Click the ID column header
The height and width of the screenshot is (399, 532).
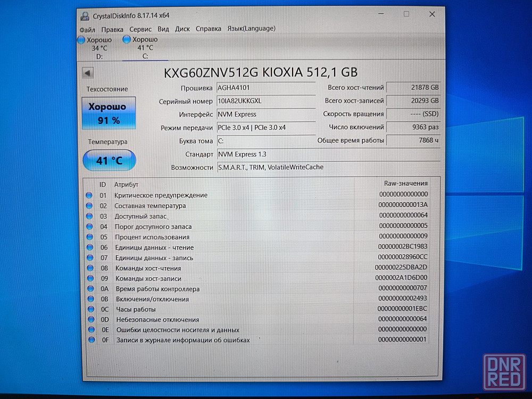click(x=103, y=185)
